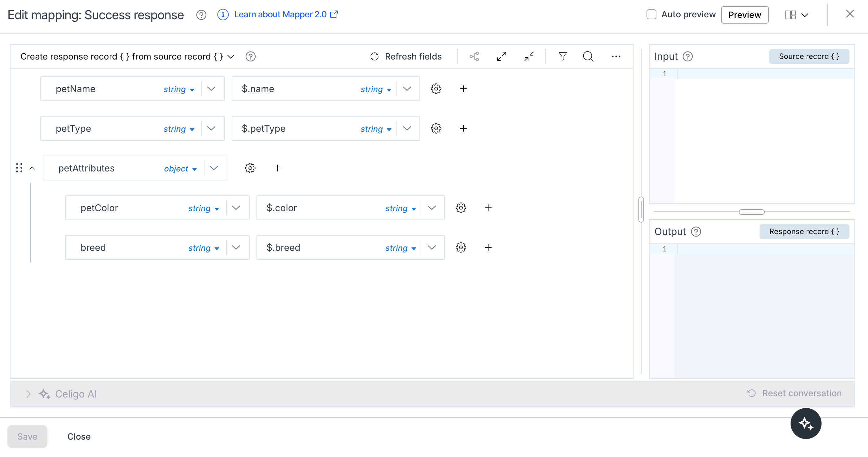
Task: Open the filter mappings icon
Action: 562,56
